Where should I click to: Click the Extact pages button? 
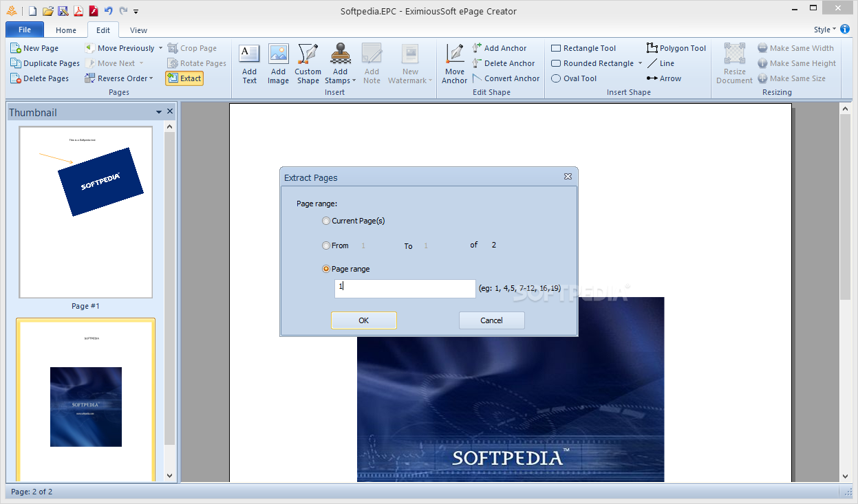click(184, 78)
